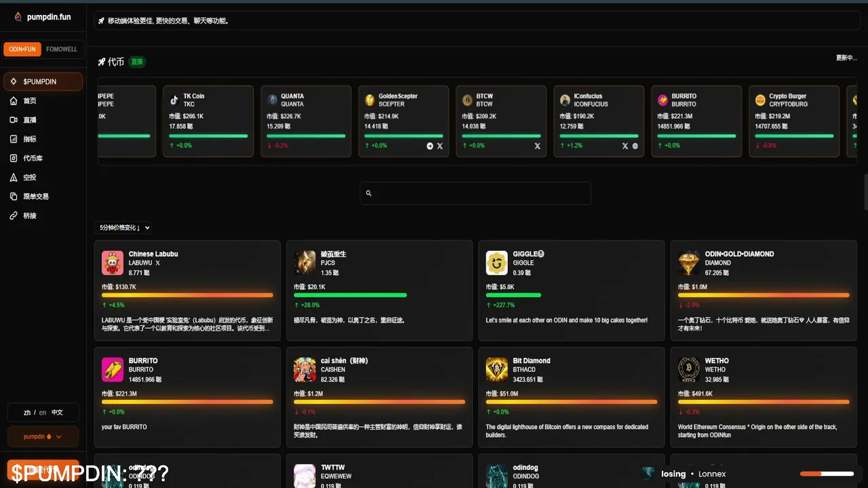The width and height of the screenshot is (868, 488).
Task: Open GoldenScepter Telegram icon
Action: (x=429, y=146)
